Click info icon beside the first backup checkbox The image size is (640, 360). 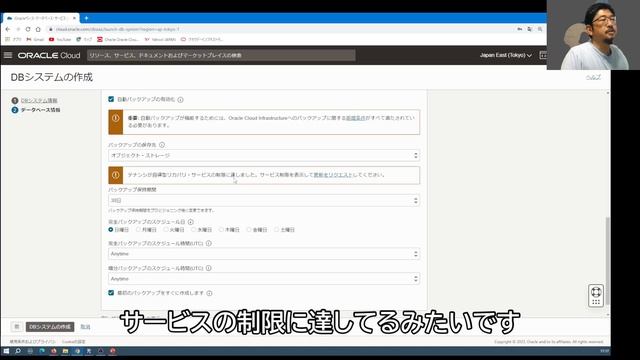[x=209, y=293]
